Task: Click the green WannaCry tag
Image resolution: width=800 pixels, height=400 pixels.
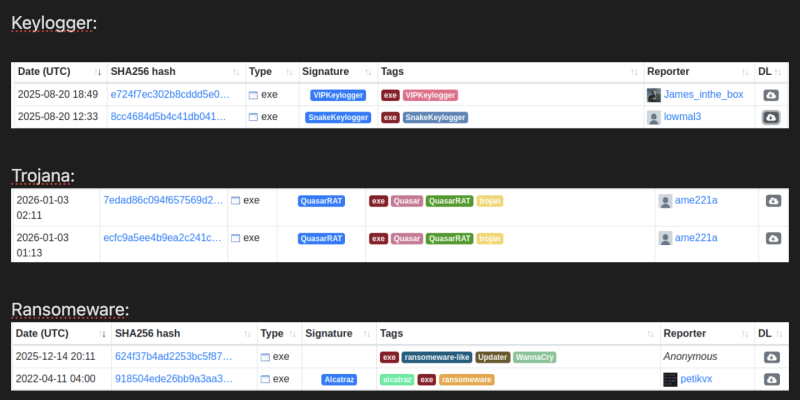Action: (x=535, y=357)
